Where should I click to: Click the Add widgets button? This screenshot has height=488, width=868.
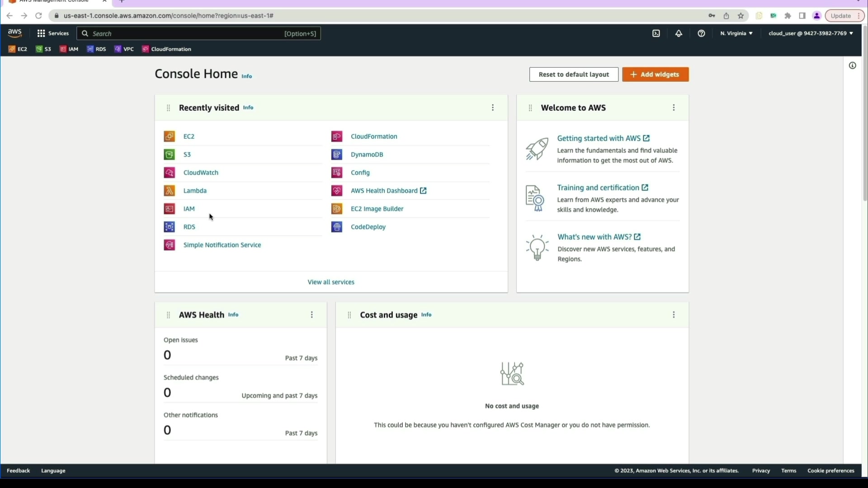point(655,75)
